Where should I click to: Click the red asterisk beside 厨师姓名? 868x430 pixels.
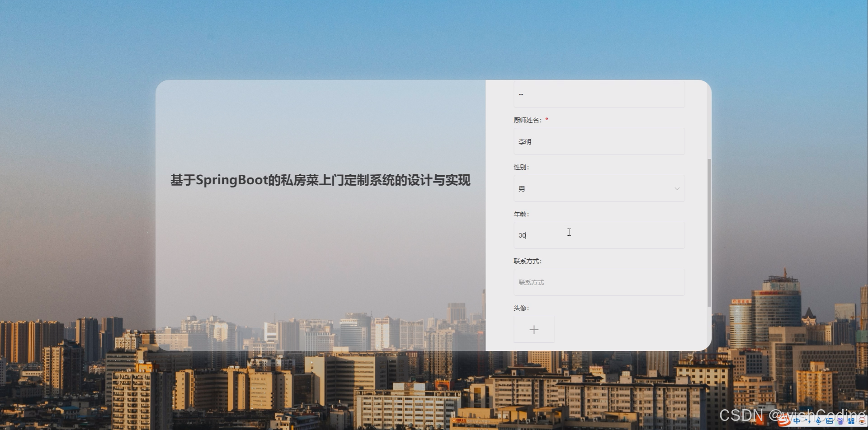[x=547, y=119]
